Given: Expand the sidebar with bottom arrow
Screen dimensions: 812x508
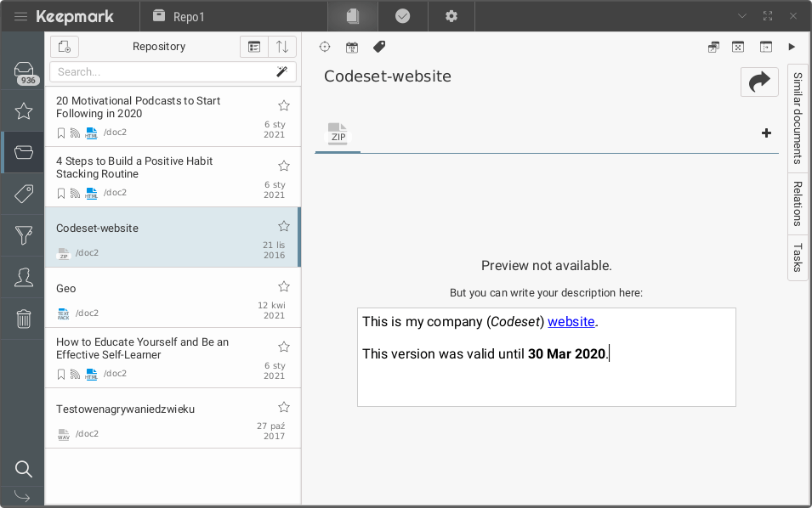Looking at the screenshot, I should (23, 497).
